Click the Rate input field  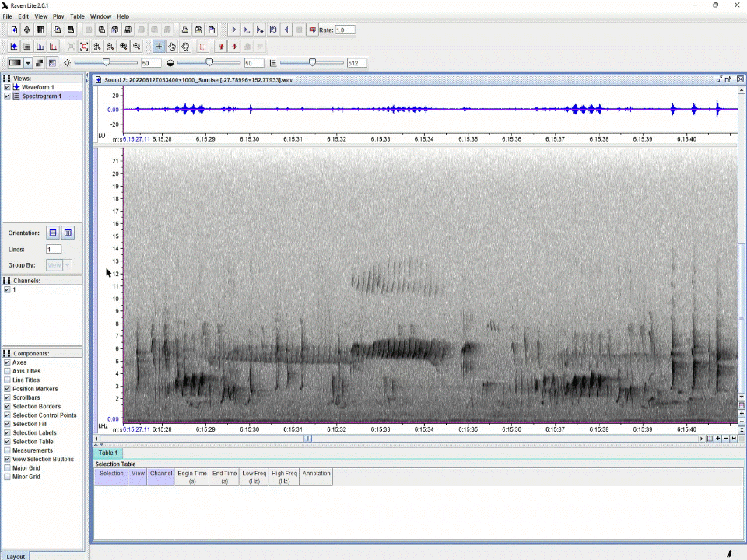tap(345, 30)
